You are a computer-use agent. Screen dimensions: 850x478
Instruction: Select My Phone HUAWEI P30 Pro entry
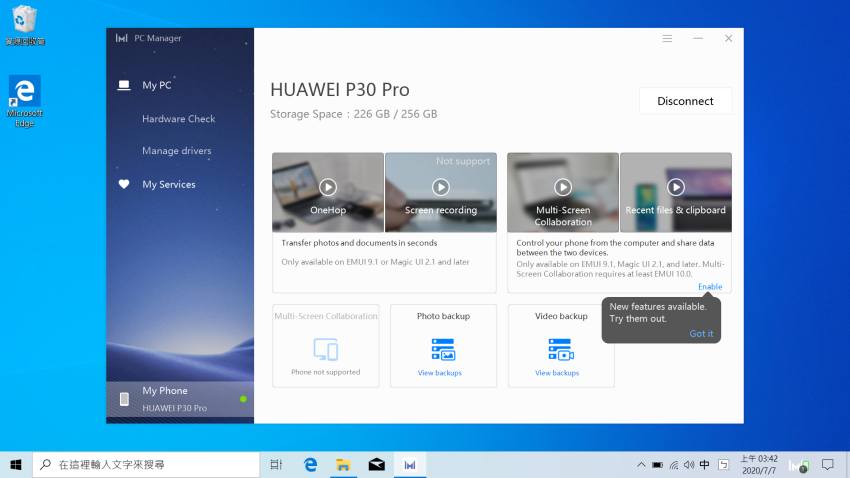[180, 399]
